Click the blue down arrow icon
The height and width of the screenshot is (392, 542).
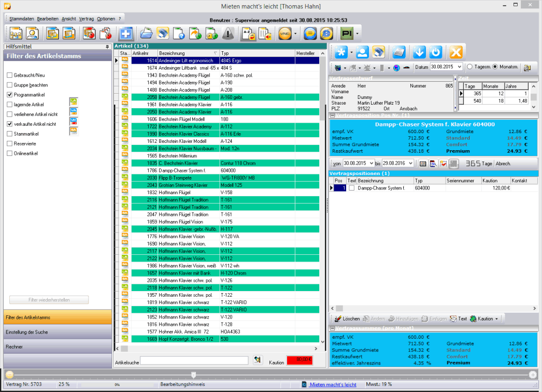[x=419, y=52]
